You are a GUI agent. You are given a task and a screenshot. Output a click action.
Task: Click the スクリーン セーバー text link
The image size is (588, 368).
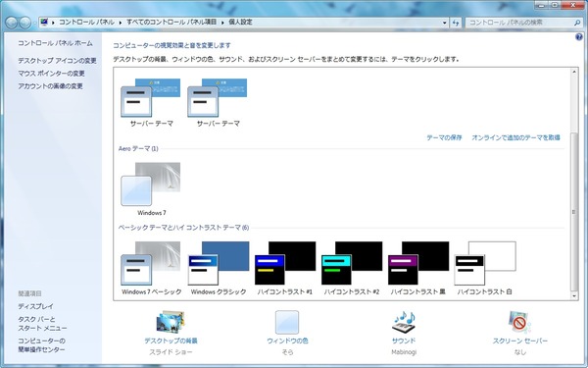tap(519, 341)
